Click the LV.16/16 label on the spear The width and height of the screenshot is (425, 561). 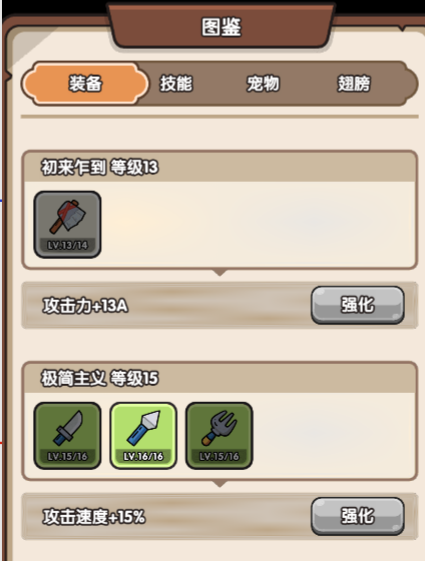coord(143,456)
